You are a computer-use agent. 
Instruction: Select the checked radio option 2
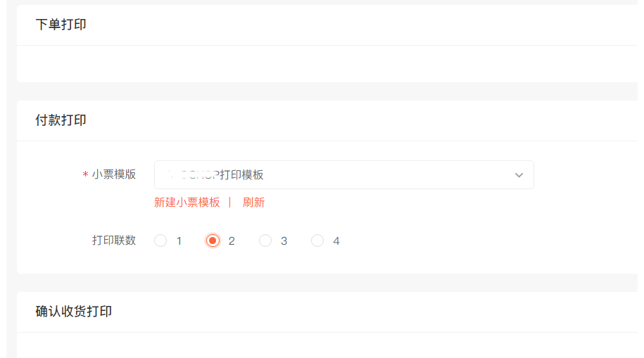pyautogui.click(x=213, y=241)
